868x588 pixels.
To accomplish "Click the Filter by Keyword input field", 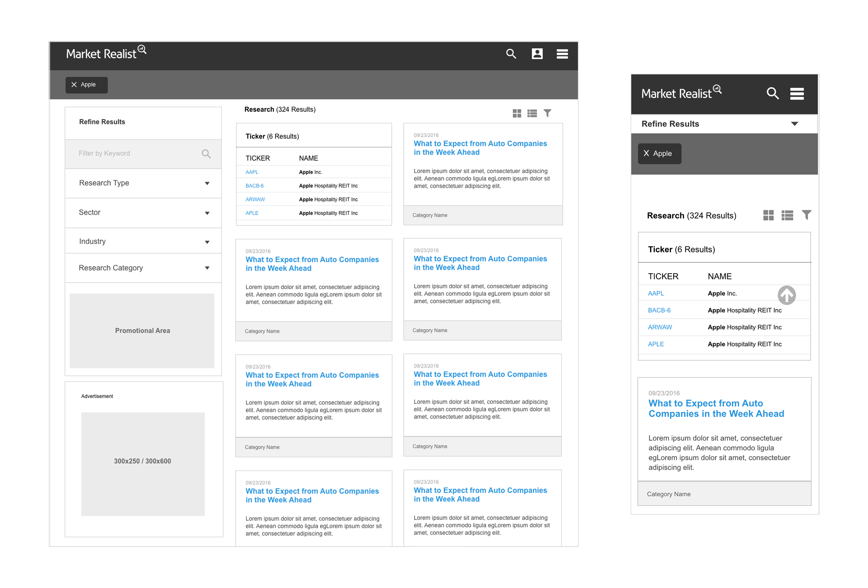I will (143, 154).
